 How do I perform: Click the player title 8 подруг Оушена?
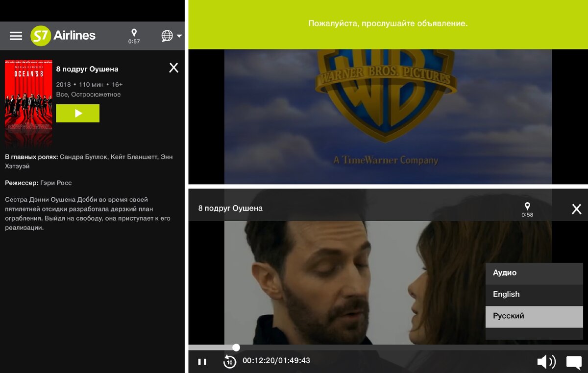230,208
